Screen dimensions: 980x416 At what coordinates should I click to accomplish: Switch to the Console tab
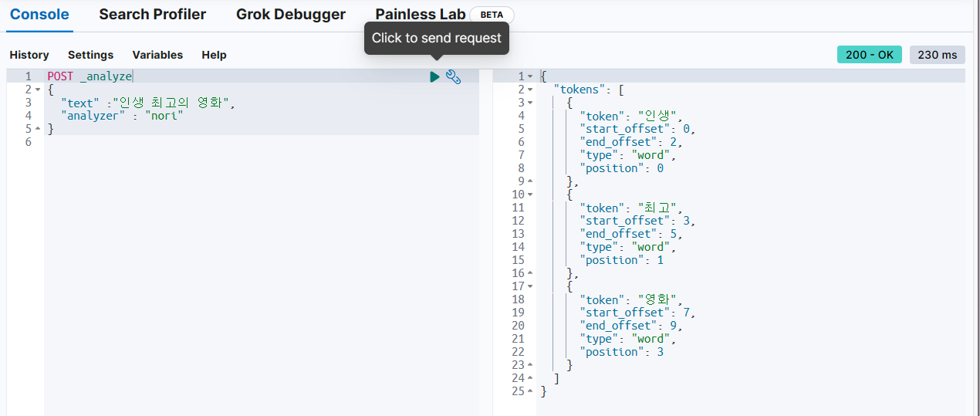pos(39,15)
